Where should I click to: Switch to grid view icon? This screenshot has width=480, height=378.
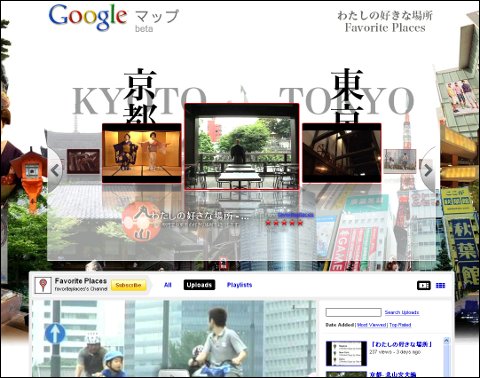[x=441, y=285]
